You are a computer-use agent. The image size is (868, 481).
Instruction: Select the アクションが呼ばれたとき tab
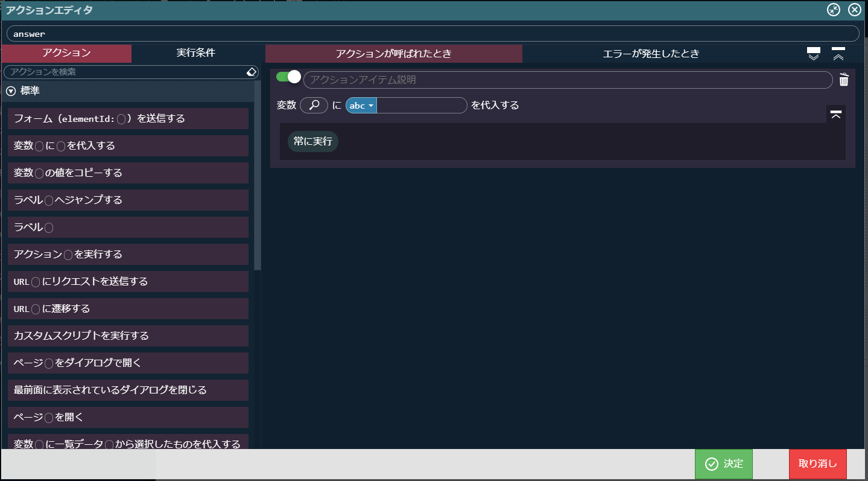click(394, 54)
